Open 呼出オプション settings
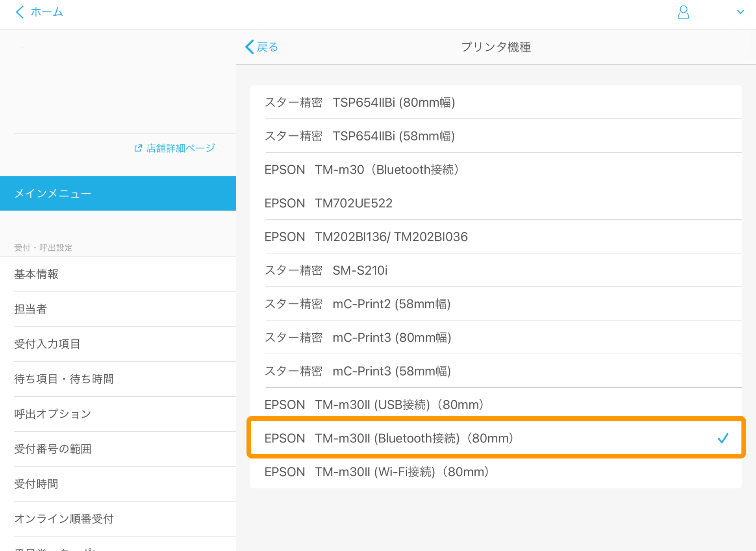Viewport: 756px width, 551px height. tap(118, 414)
